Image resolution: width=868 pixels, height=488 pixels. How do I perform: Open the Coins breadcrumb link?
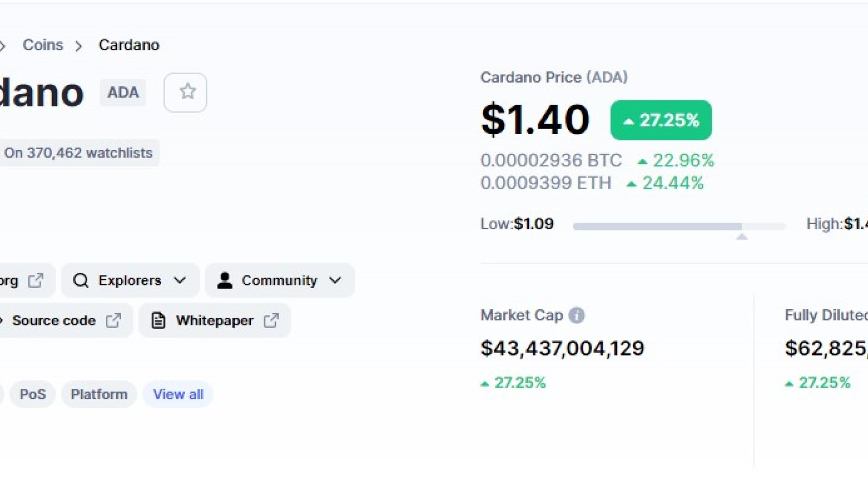(43, 45)
